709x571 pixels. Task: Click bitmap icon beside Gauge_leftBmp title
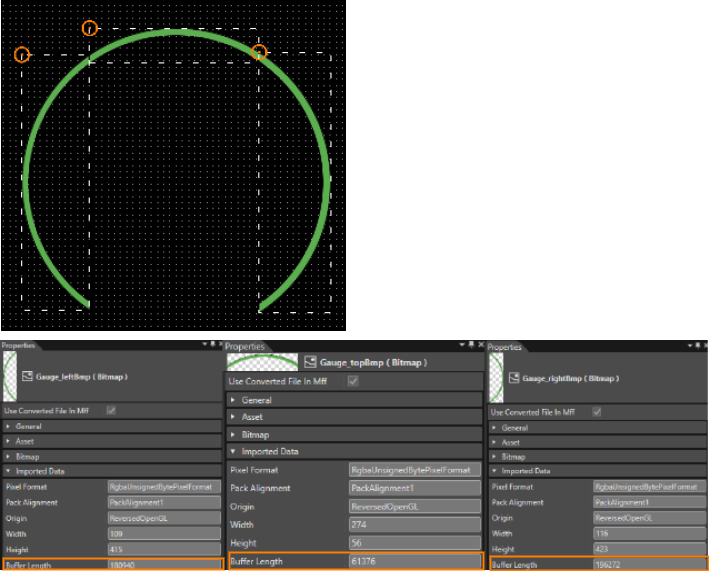tap(27, 376)
